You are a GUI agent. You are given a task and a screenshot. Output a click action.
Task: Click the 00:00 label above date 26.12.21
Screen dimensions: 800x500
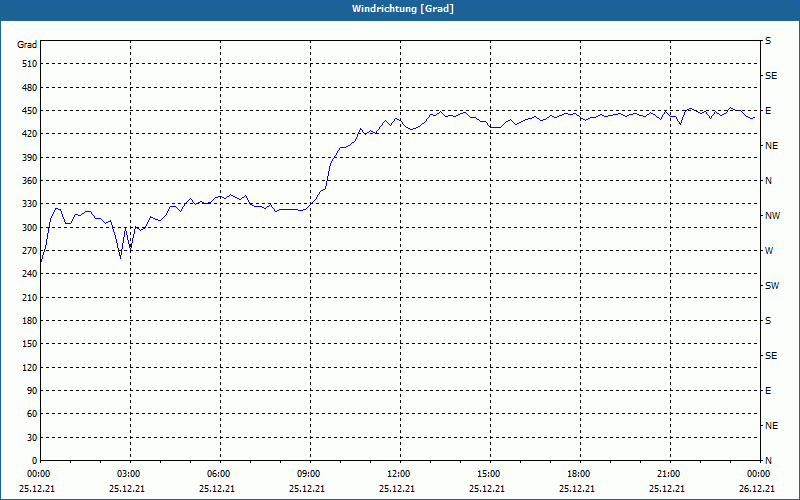click(759, 474)
